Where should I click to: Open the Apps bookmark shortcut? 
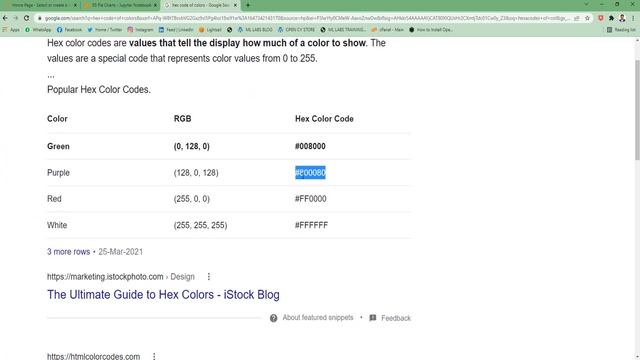(x=11, y=30)
